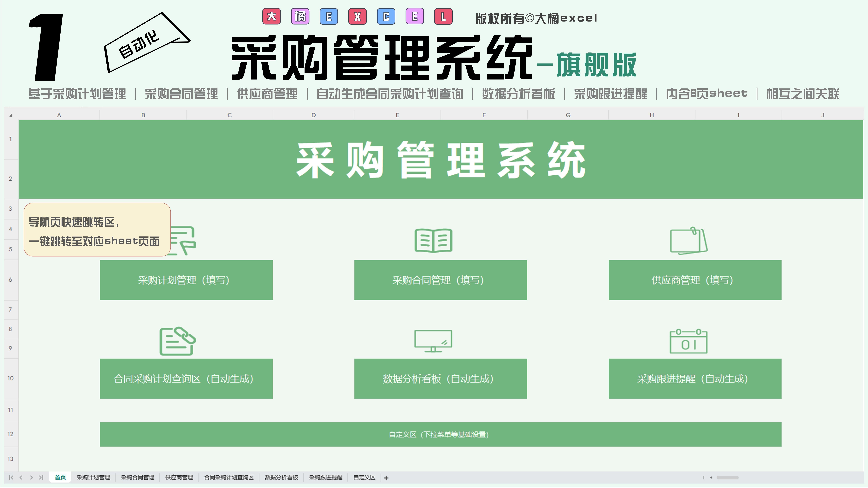This screenshot has width=868, height=488.
Task: Open 数据分析看板（自动生成） button
Action: pyautogui.click(x=440, y=379)
